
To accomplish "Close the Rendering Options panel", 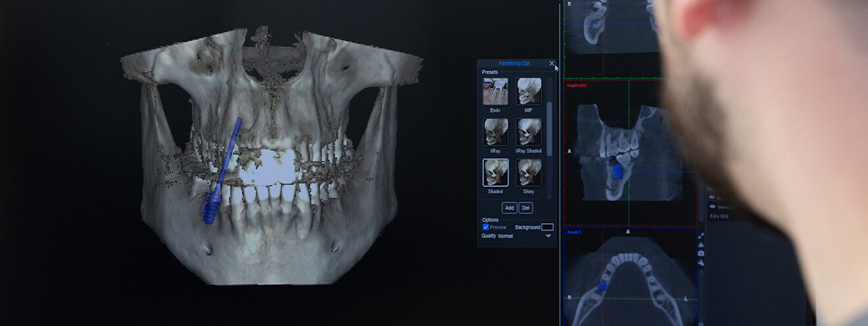I will pos(552,64).
